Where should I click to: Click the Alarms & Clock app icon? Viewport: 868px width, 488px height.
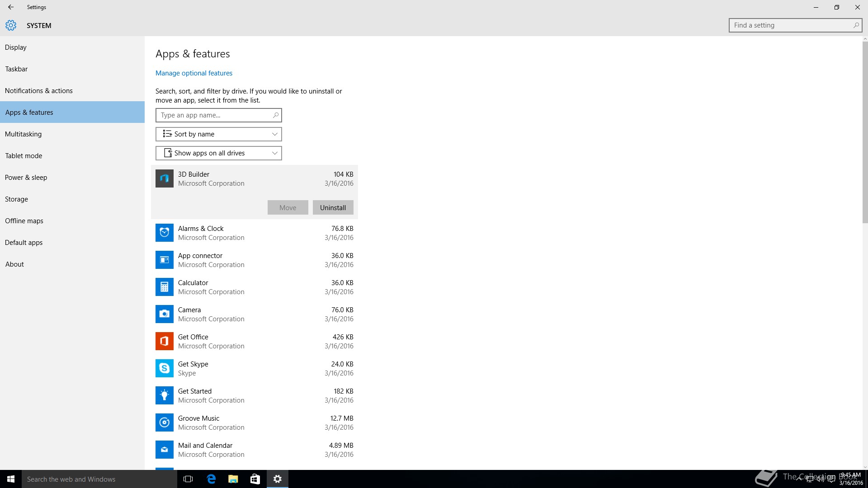(x=164, y=233)
